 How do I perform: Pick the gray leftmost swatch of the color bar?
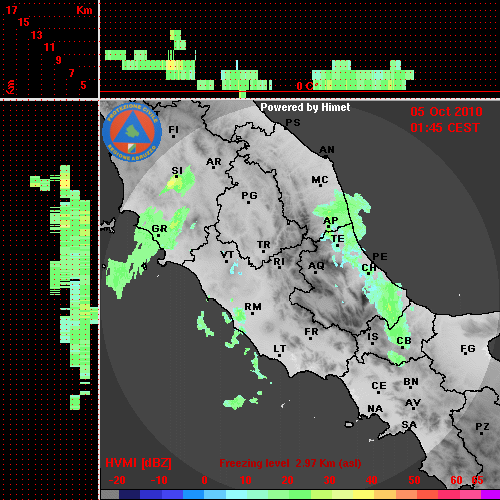click(x=110, y=495)
